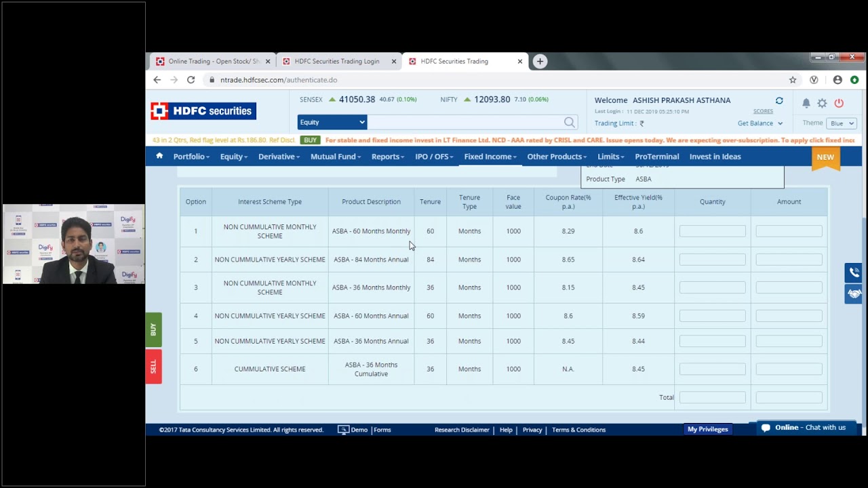
Task: Open the Limits menu
Action: point(611,157)
